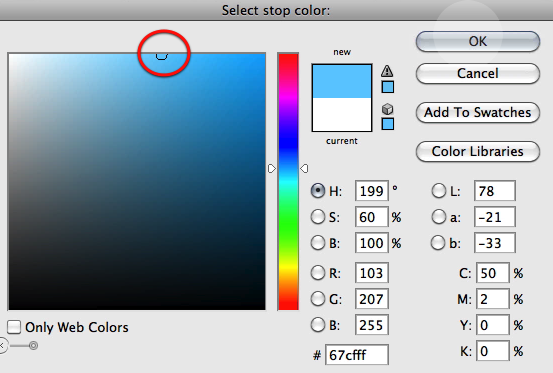This screenshot has width=553, height=373.
Task: Select the web-safe color swatch below the cube
Action: [388, 124]
